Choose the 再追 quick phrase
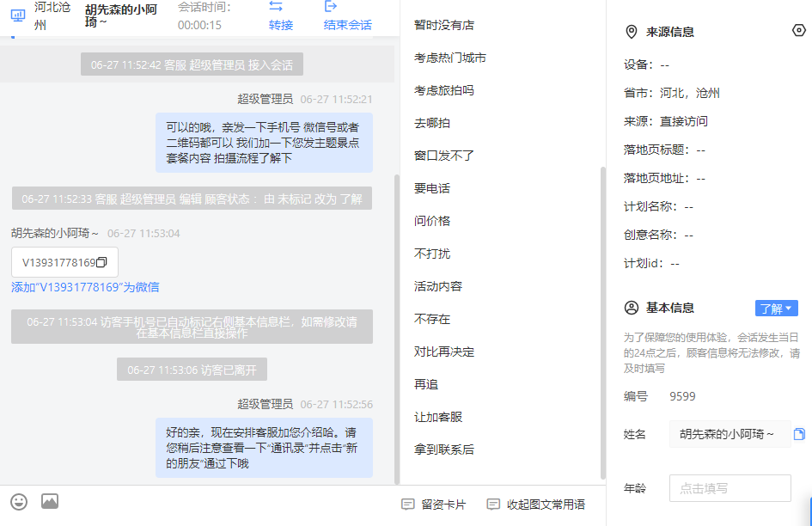812x526 pixels. 426,384
